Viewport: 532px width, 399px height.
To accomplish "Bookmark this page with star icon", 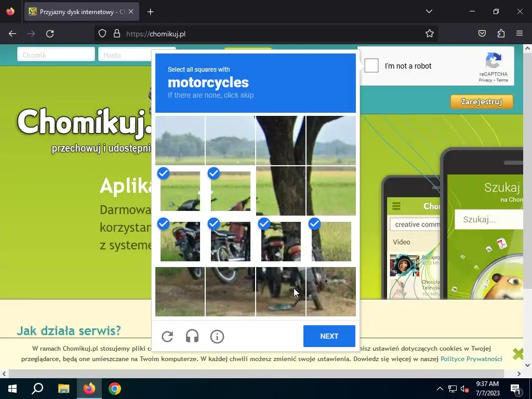I will [x=430, y=34].
